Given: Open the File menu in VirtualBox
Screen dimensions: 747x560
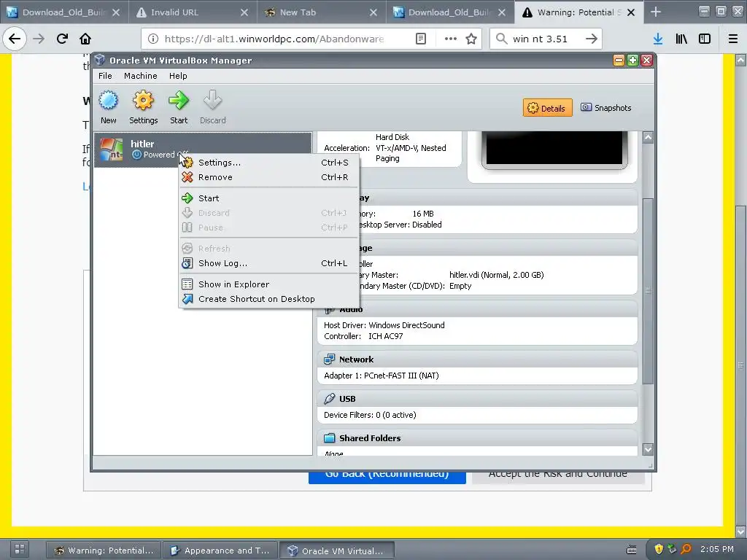Looking at the screenshot, I should 105,76.
